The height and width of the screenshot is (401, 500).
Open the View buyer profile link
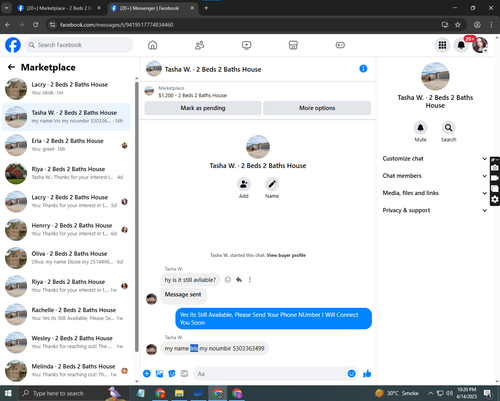pos(286,255)
